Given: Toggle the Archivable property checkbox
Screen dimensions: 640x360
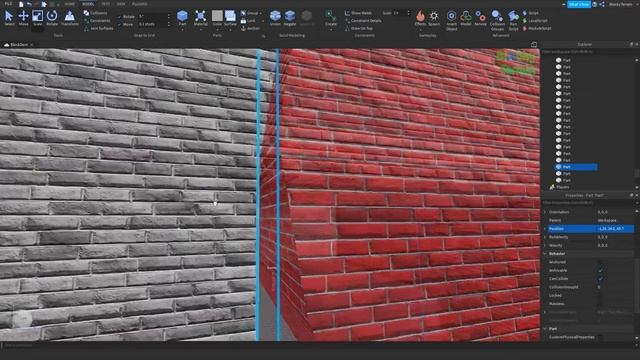Looking at the screenshot, I should coord(600,270).
